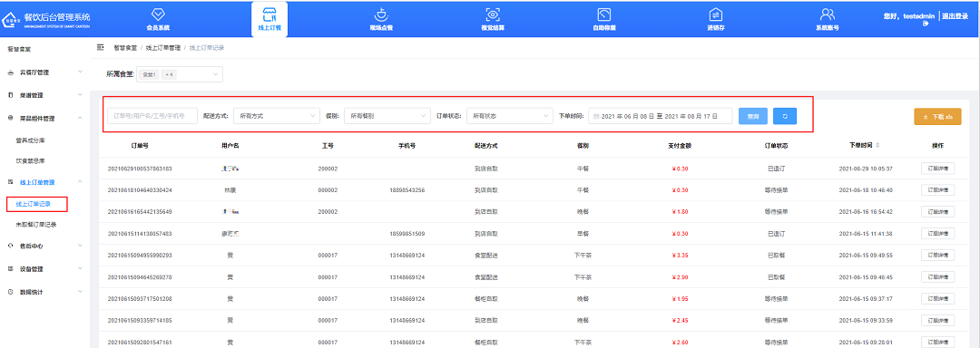Collapse the 菜品组件管理 chevron
Image resolution: width=980 pixels, height=348 pixels.
coord(80,117)
